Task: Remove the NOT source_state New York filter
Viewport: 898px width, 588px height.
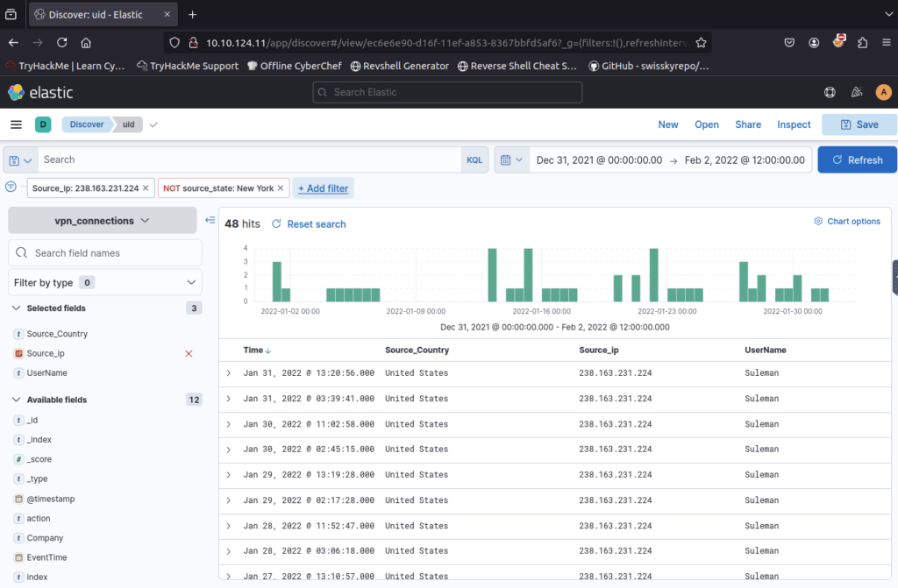Action: [x=280, y=188]
